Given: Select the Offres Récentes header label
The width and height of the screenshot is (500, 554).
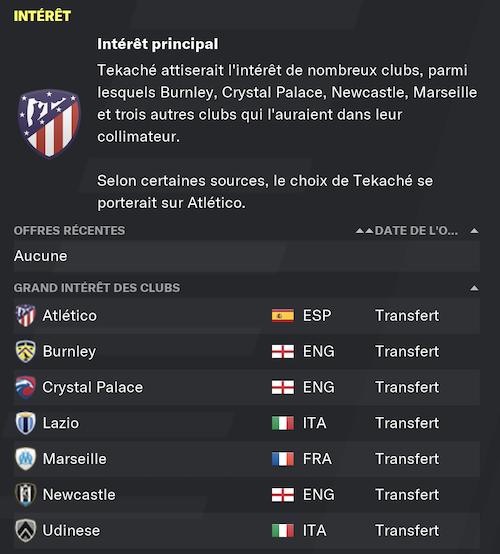Looking at the screenshot, I should tap(69, 231).
